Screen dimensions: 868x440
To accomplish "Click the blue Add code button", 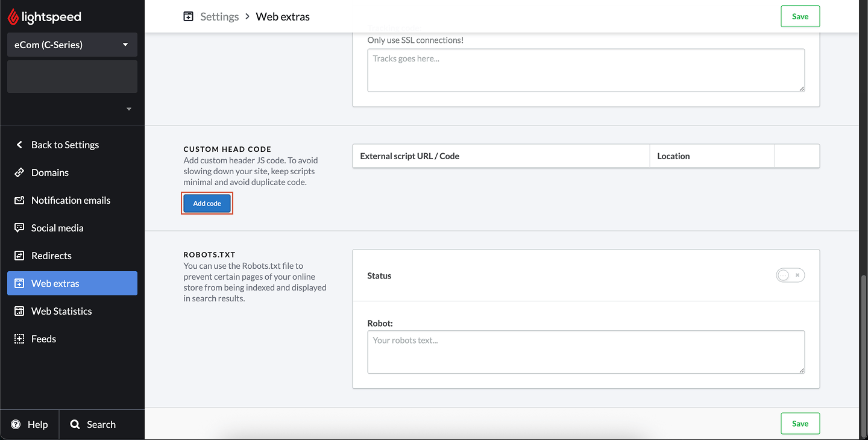I will click(207, 204).
